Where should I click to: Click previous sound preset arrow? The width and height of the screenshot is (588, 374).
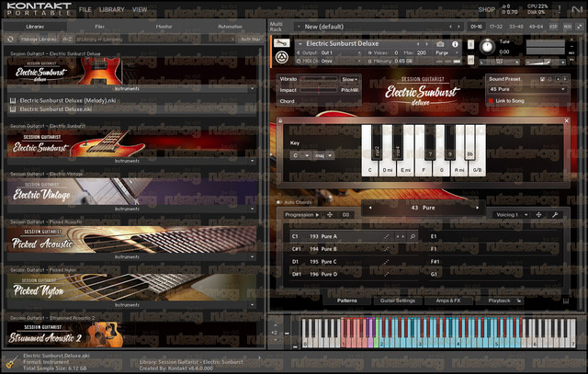[x=558, y=79]
